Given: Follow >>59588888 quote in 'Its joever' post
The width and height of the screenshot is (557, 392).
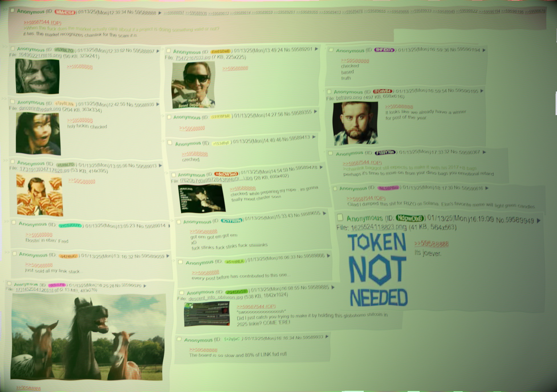Looking at the screenshot, I should (x=431, y=244).
